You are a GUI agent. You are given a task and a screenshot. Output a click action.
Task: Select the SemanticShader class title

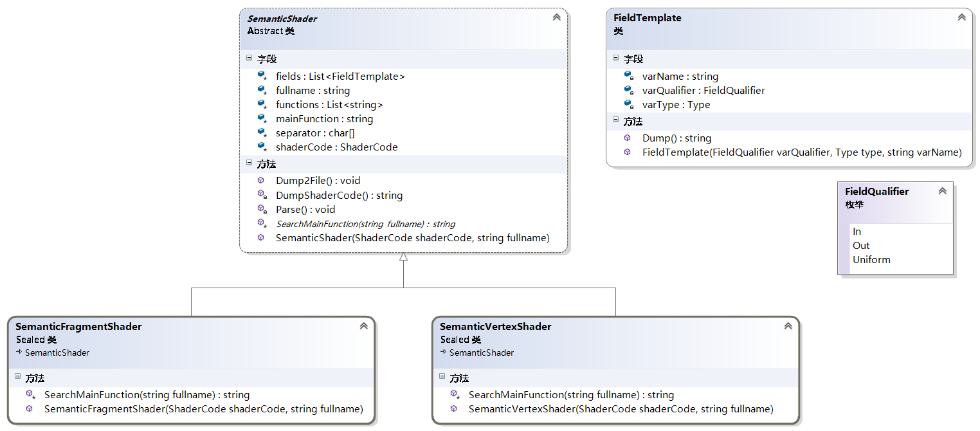(282, 19)
